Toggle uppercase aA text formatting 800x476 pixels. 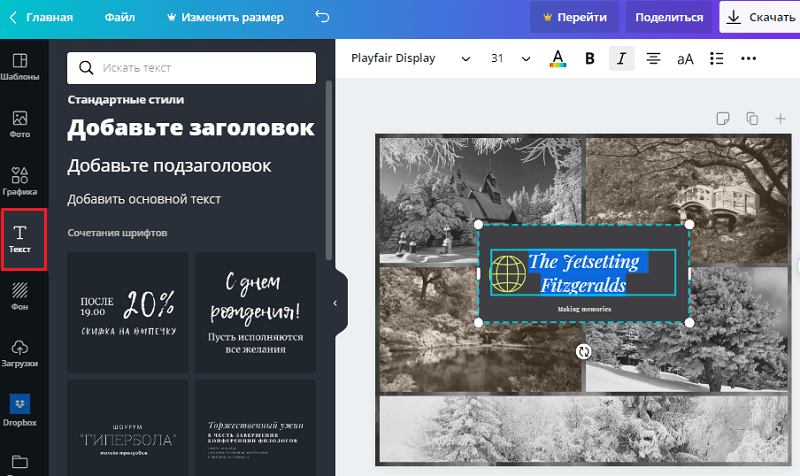[685, 59]
